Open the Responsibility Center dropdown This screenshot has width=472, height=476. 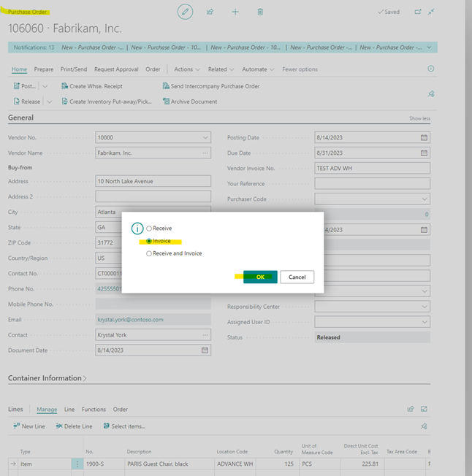coord(425,307)
